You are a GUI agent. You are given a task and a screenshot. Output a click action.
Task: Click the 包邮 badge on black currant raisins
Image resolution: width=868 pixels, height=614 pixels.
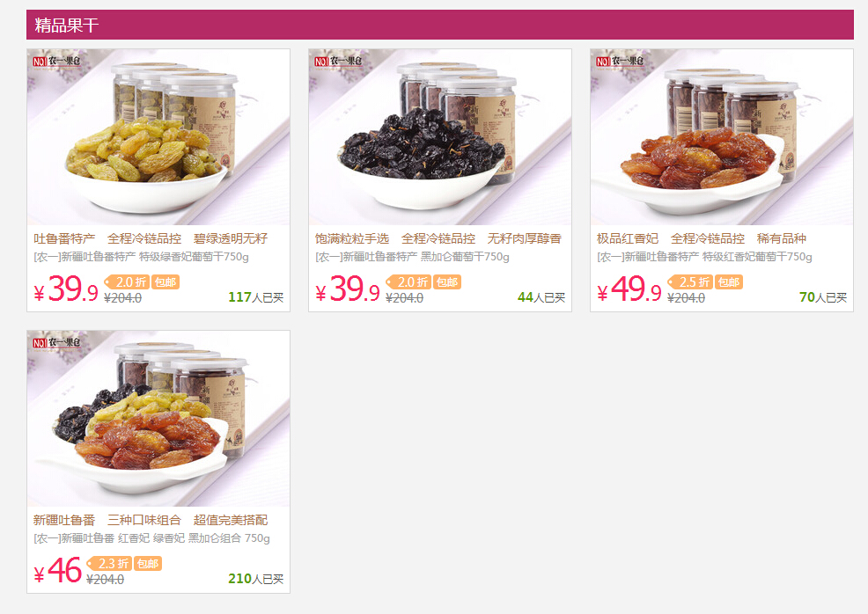coord(446,282)
